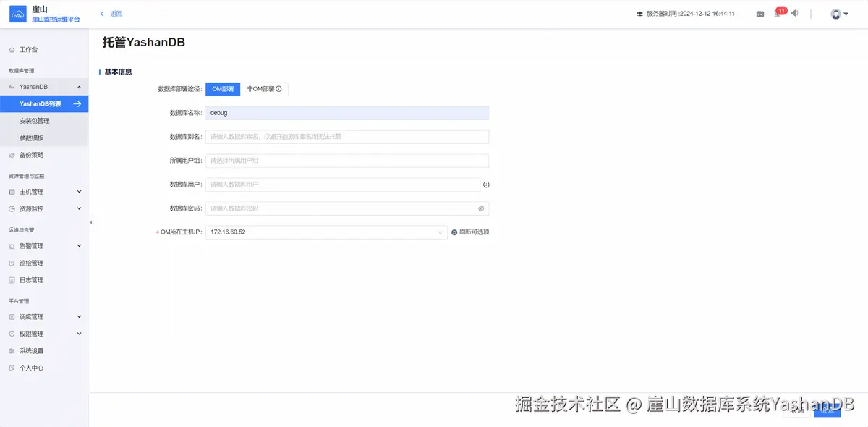Click the arrow icon on YashanDB列表
This screenshot has width=868, height=427.
(x=77, y=104)
